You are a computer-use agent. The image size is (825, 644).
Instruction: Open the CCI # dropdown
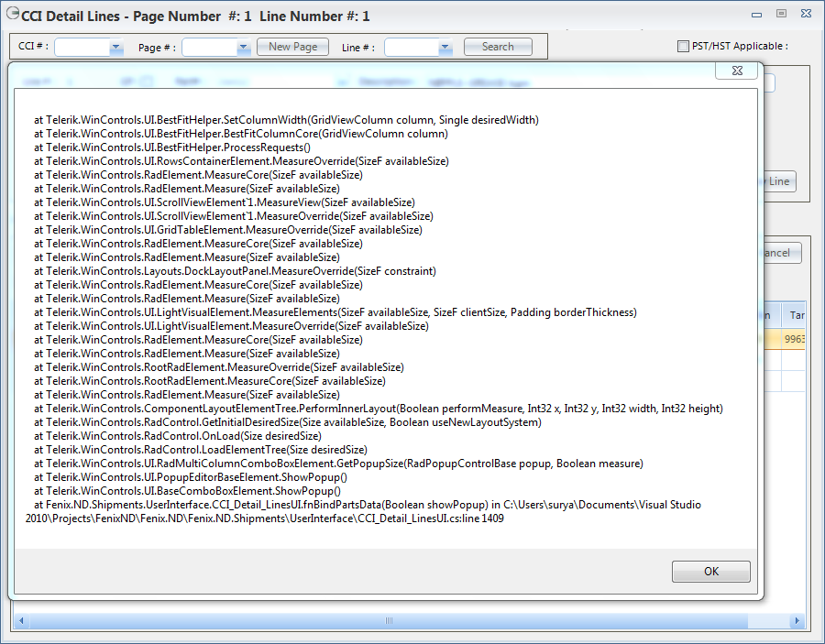coord(116,48)
